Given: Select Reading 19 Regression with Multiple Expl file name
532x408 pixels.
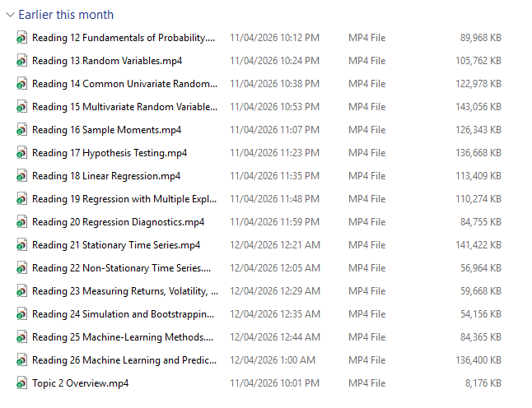Looking at the screenshot, I should 124,199.
